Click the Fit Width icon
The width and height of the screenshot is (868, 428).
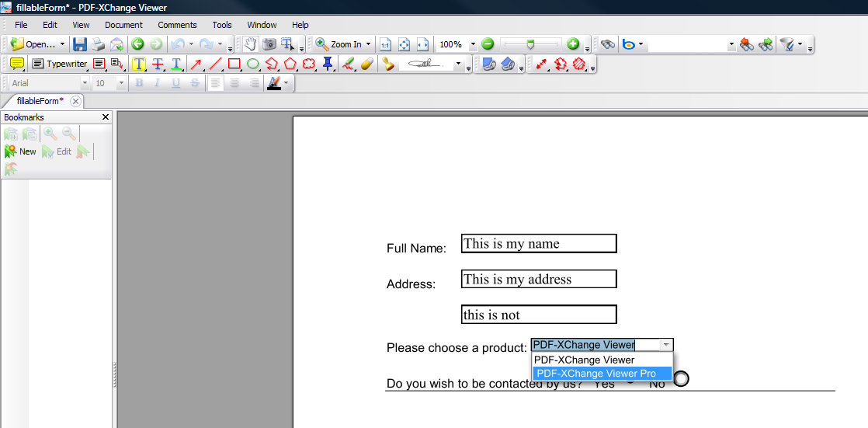[423, 44]
